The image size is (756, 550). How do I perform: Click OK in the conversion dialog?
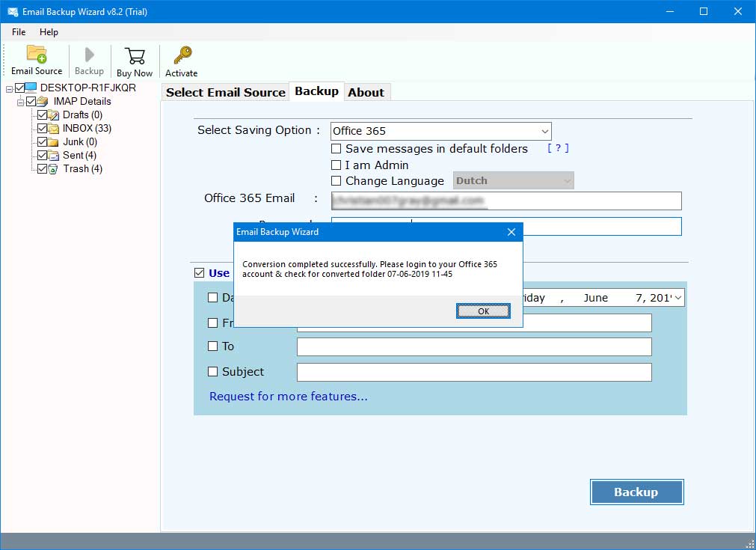click(x=483, y=311)
